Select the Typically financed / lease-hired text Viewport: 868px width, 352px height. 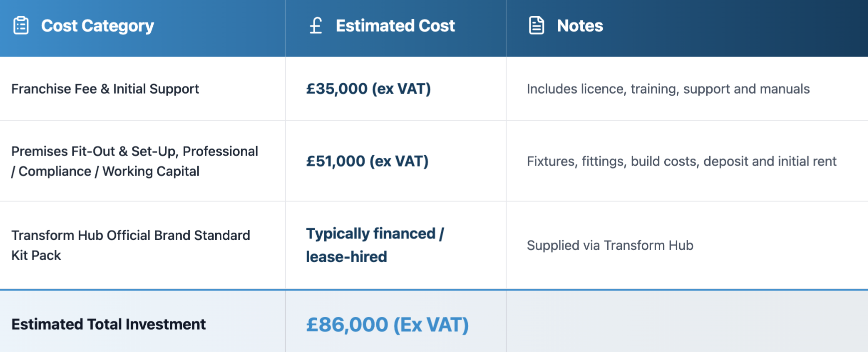(x=375, y=245)
